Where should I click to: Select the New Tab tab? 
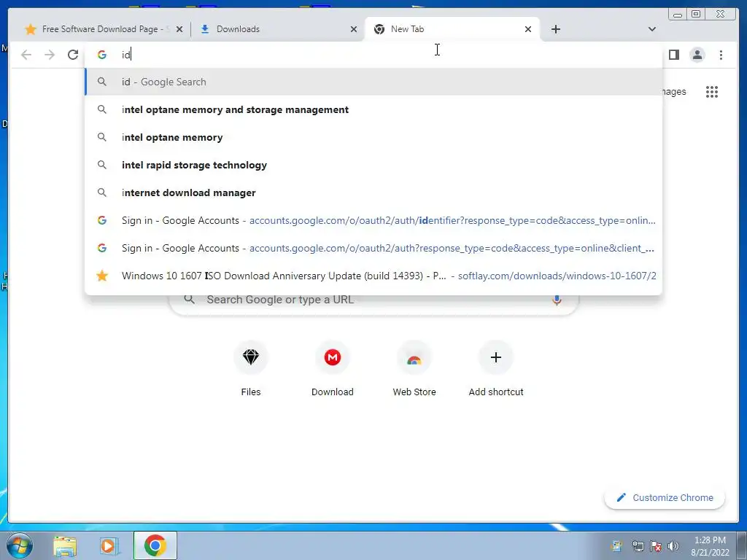coord(452,29)
